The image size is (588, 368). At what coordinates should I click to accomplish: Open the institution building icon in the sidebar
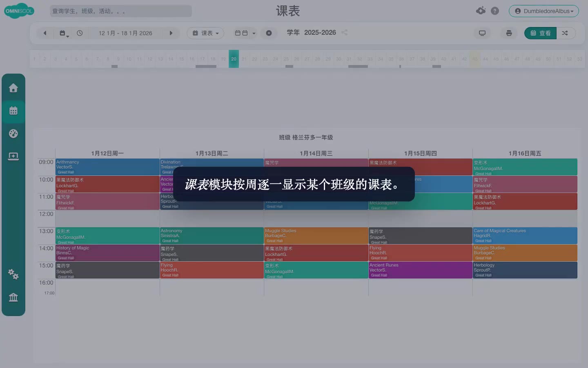tap(13, 297)
